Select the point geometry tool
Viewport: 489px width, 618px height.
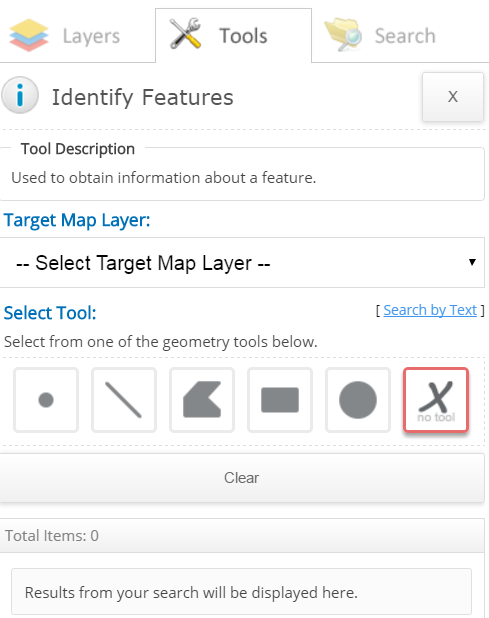coord(46,400)
